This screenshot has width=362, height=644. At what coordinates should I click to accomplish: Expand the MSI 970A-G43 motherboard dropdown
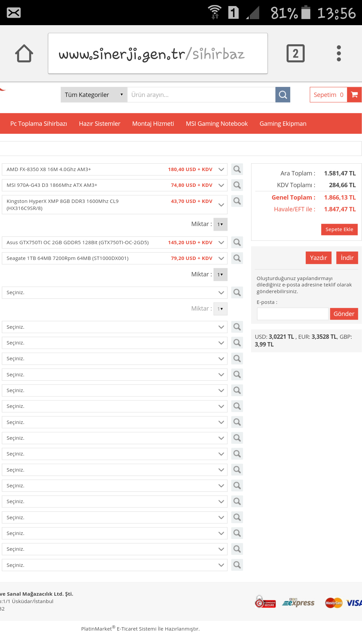(115, 185)
